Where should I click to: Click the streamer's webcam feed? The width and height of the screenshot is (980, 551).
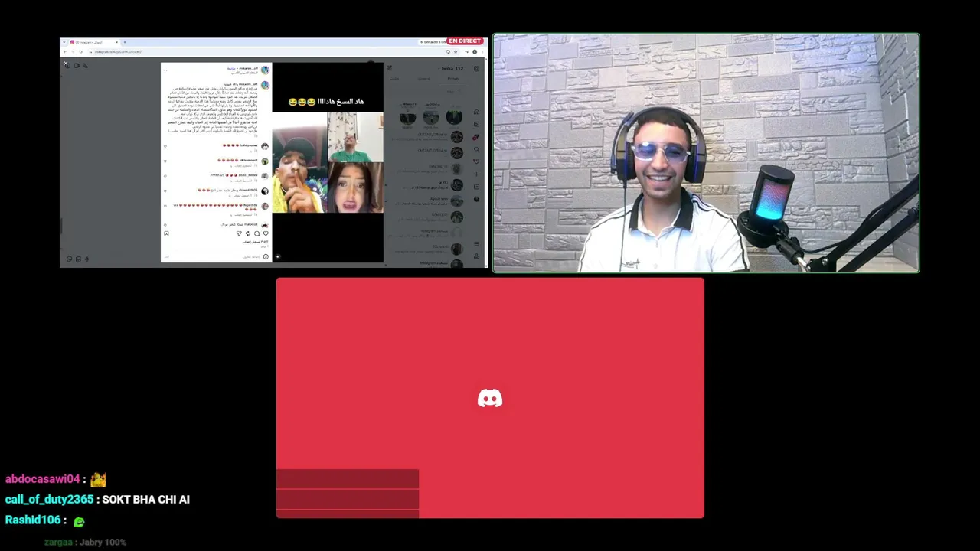[x=706, y=153]
